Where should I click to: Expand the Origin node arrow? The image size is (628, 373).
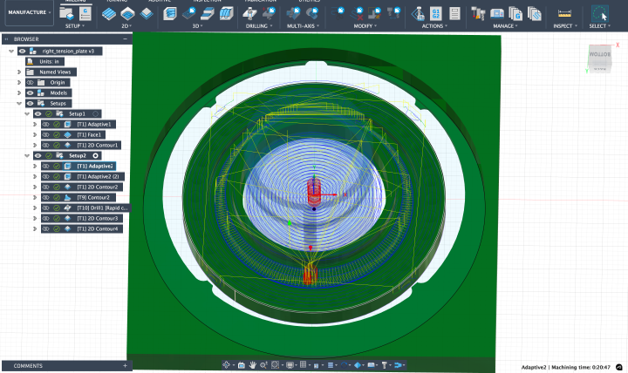19,83
